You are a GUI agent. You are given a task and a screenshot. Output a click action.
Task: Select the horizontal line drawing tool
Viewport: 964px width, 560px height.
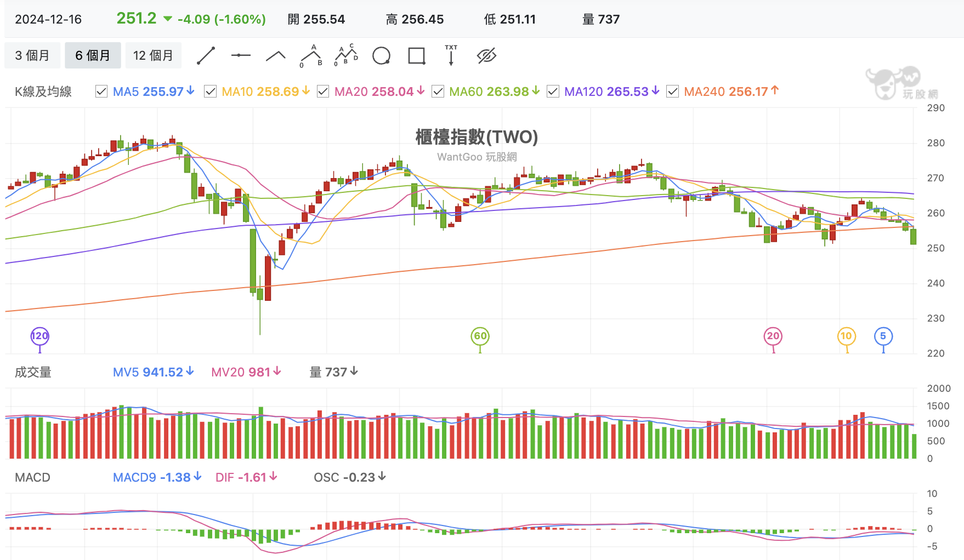point(241,55)
